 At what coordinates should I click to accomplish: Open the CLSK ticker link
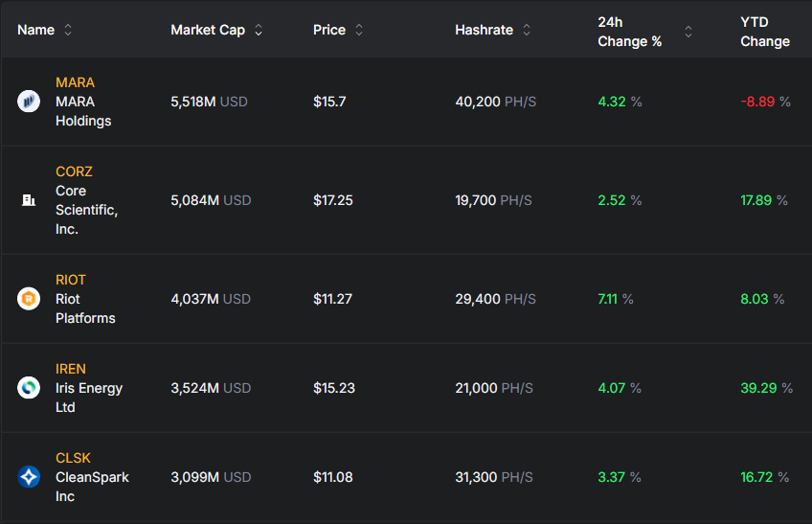point(73,458)
